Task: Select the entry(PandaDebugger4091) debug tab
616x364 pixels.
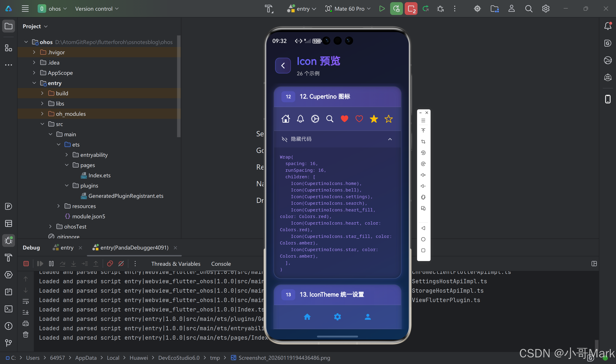Action: [134, 248]
